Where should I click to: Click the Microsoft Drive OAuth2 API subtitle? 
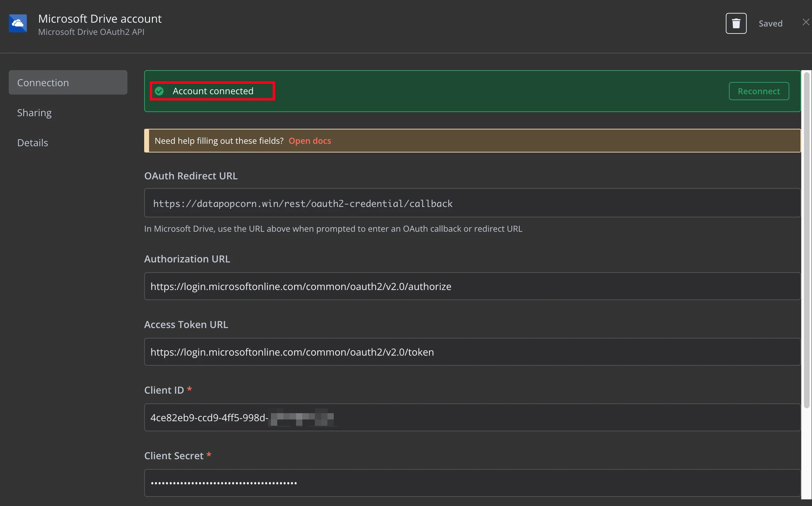[91, 32]
